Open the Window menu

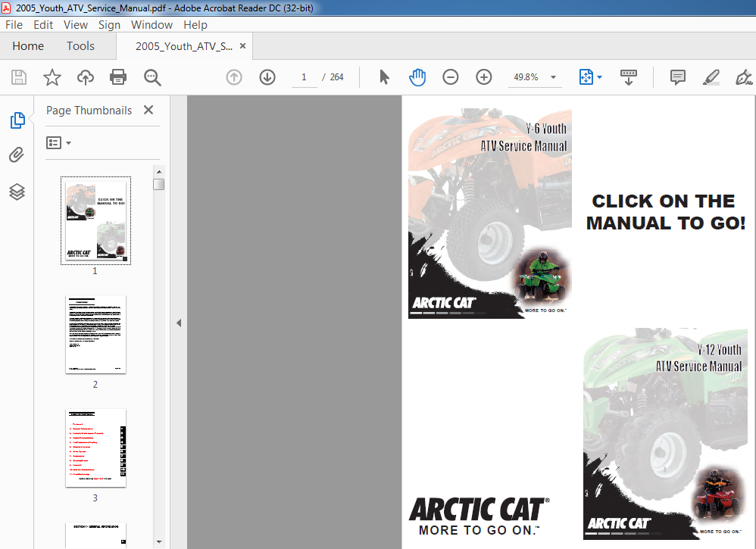pos(152,24)
